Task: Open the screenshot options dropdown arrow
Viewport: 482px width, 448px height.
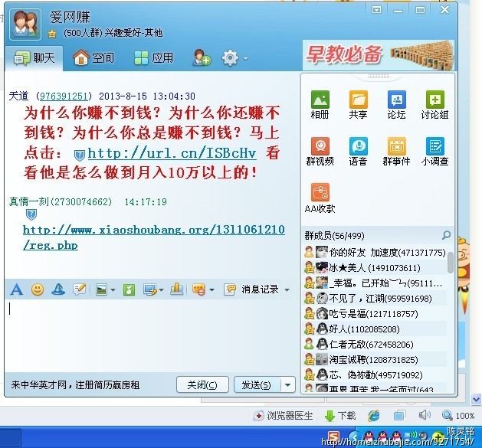Action: 161,289
